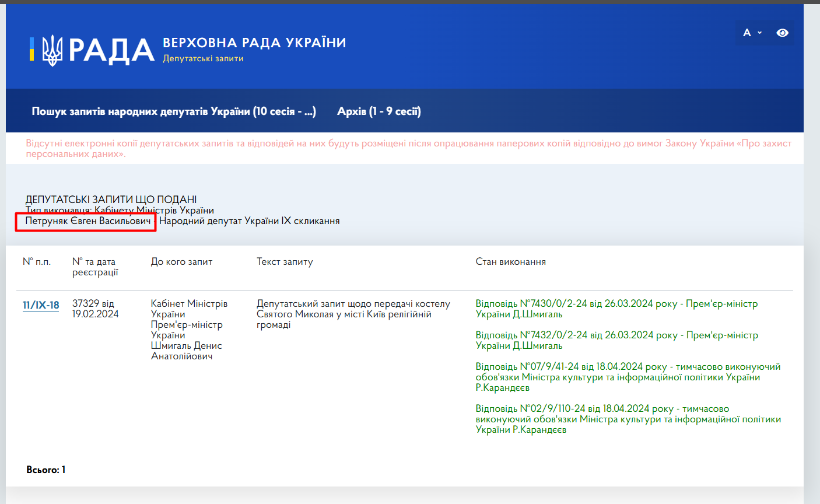Image resolution: width=820 pixels, height=504 pixels.
Task: Click the 'Текст запиту' column header
Action: click(285, 262)
